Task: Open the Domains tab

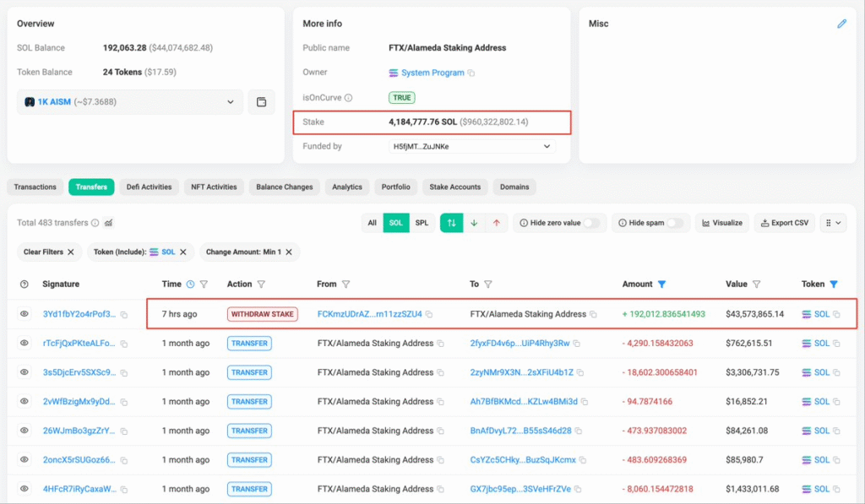Action: 514,187
